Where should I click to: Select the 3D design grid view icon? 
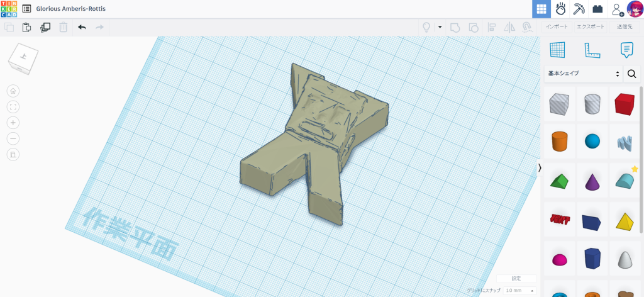pos(541,9)
